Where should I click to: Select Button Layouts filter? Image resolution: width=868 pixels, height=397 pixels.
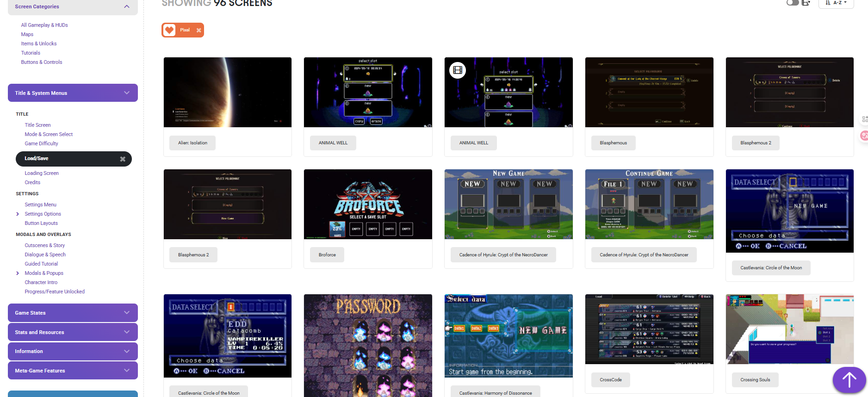(41, 223)
